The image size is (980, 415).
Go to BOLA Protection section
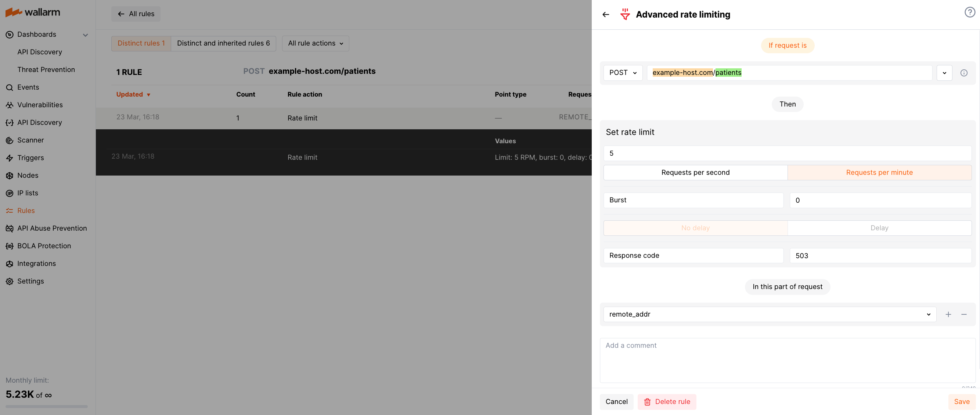[44, 246]
